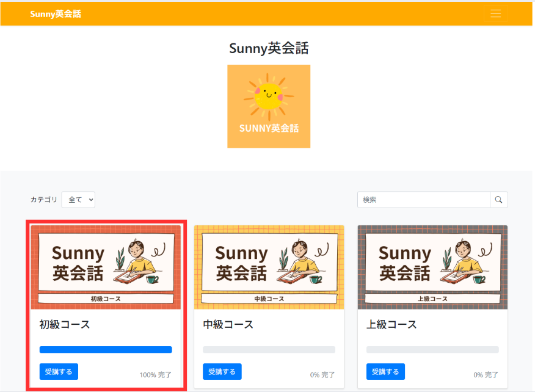Click 受講する button for 上級コース

pos(385,371)
